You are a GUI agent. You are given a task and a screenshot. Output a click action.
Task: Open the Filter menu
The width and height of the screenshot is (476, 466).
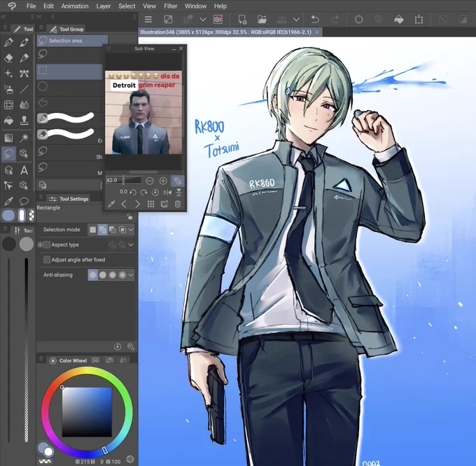tap(170, 6)
